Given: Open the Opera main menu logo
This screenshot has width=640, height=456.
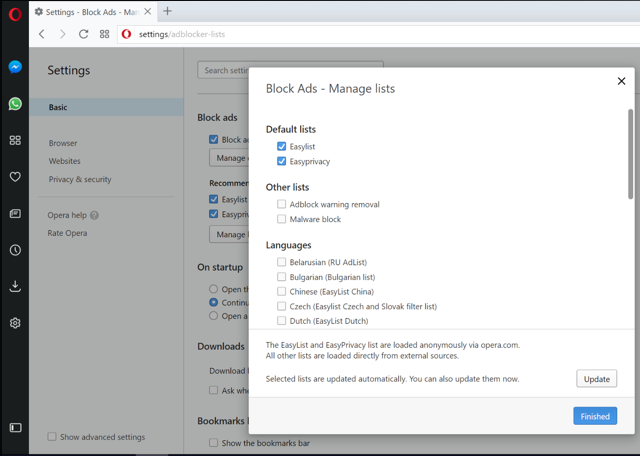Looking at the screenshot, I should 15,15.
